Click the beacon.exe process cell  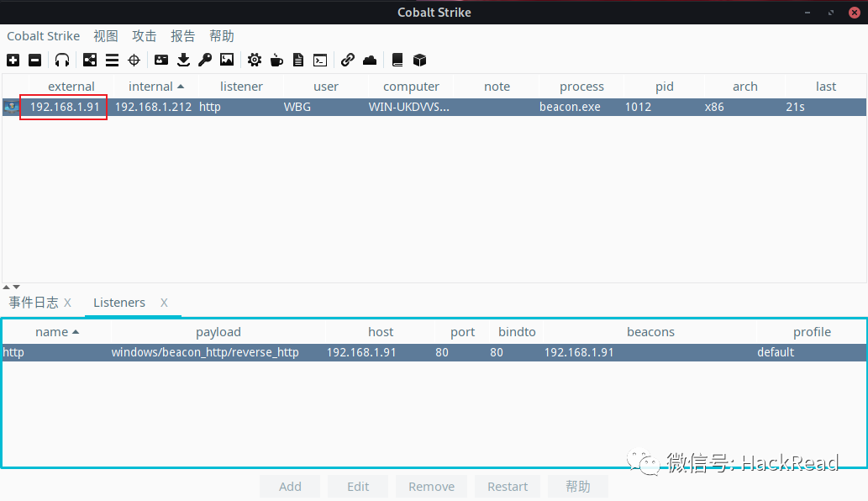pos(570,107)
